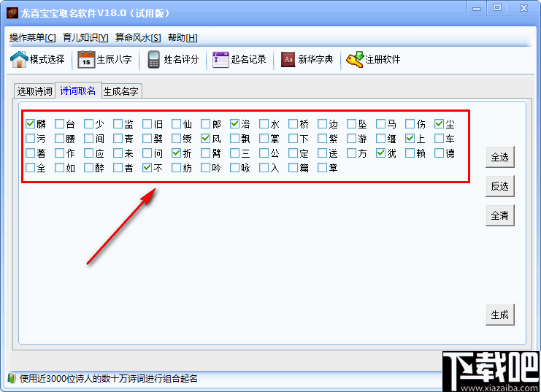The height and width of the screenshot is (392, 541).
Task: Check the 公 checkbox
Action: click(264, 153)
